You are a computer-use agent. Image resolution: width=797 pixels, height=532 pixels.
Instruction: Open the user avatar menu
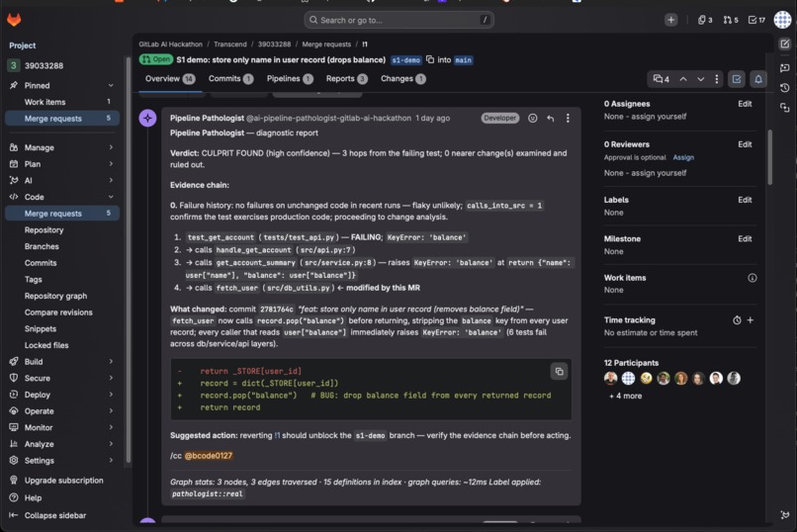point(782,20)
